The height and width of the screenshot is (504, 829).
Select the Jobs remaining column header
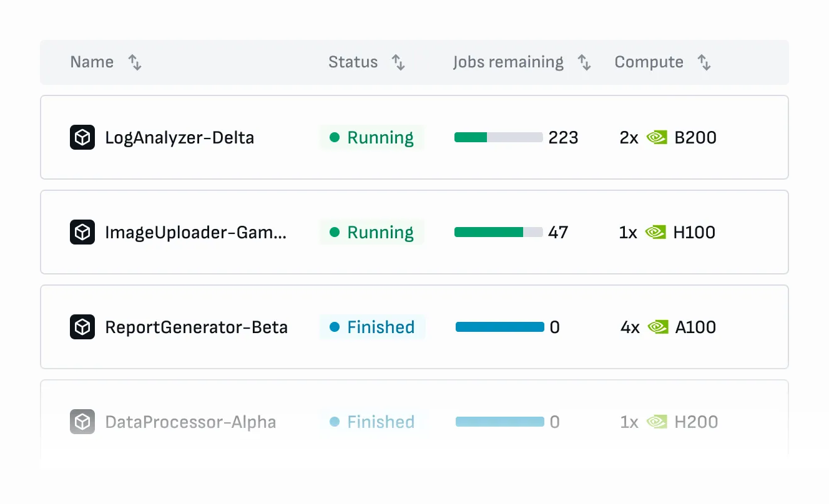(508, 62)
